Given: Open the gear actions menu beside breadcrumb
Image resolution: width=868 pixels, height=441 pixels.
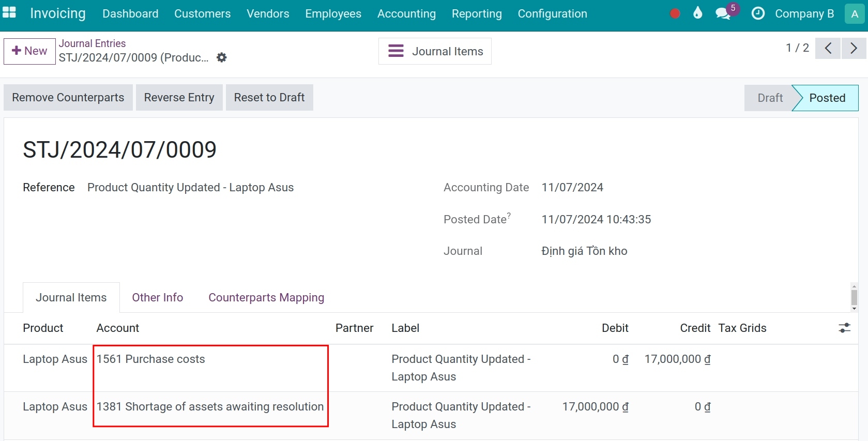Looking at the screenshot, I should (222, 57).
